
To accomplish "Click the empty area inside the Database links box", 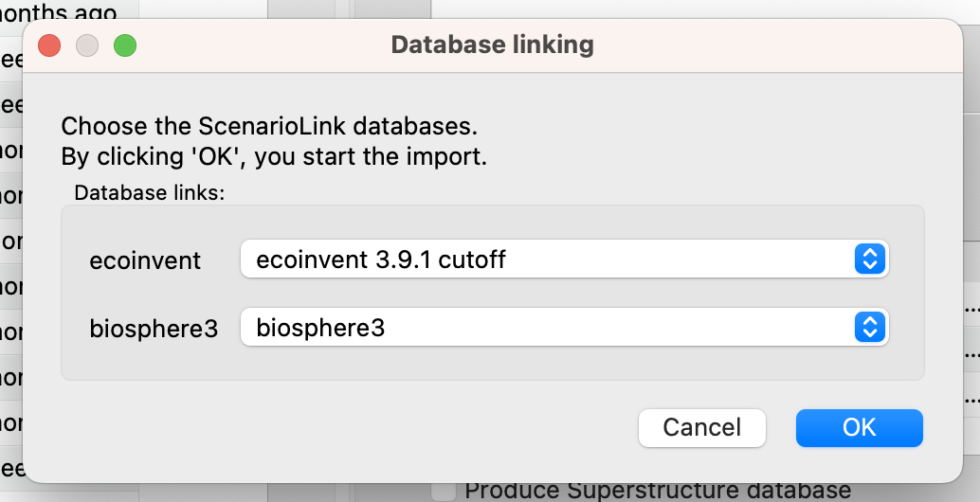I will [492, 364].
